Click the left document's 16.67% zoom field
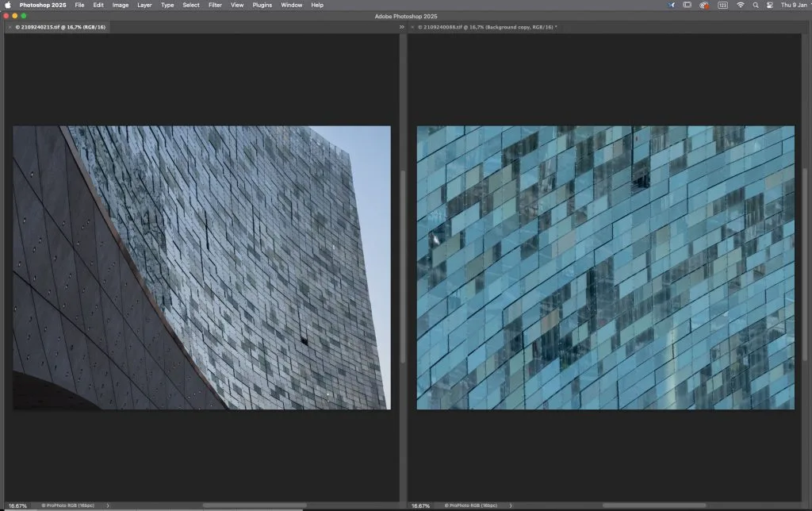812x511 pixels. [x=17, y=505]
